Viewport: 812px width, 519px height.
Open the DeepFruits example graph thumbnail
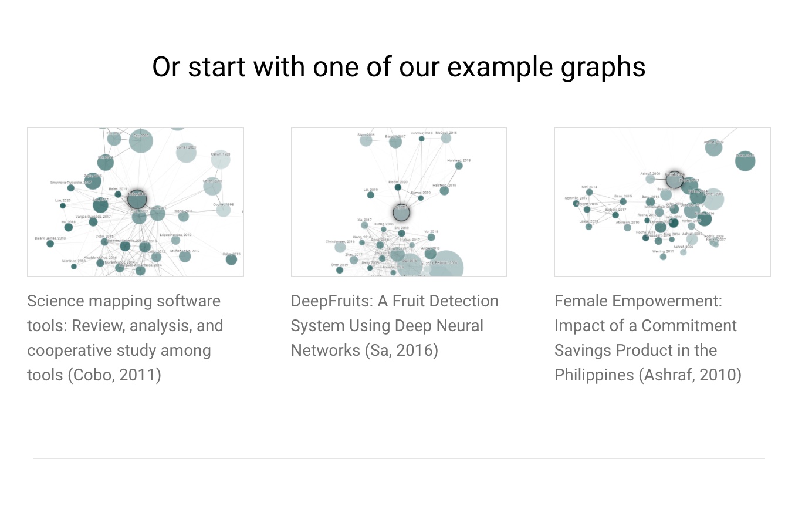[x=399, y=202]
